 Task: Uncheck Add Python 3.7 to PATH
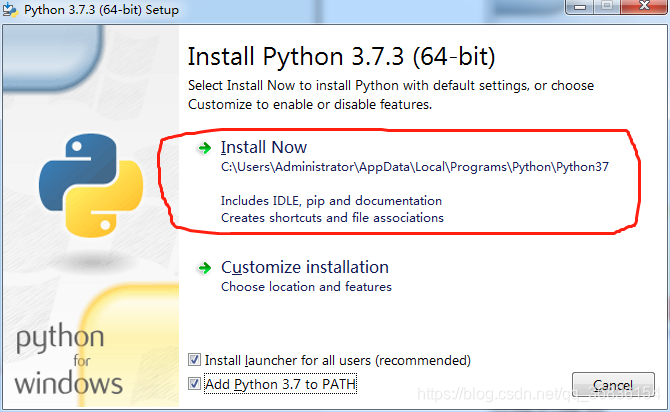194,383
